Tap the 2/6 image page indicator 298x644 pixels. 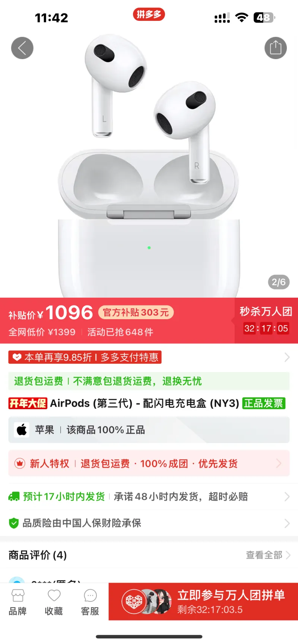tap(279, 282)
